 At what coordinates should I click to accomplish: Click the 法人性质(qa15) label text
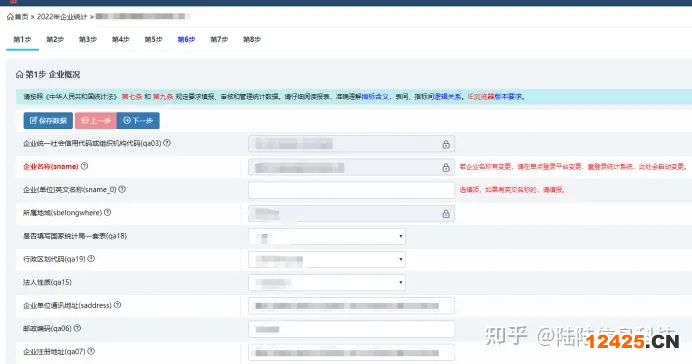[47, 282]
